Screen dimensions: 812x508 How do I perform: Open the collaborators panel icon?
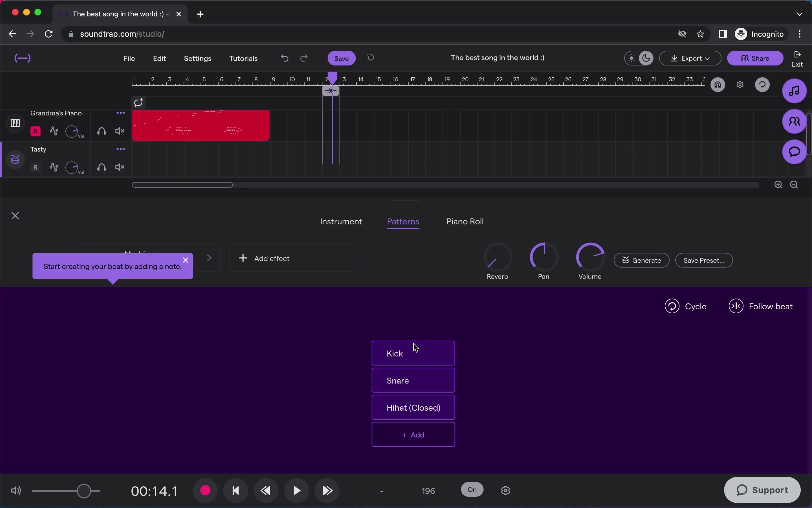click(x=794, y=121)
